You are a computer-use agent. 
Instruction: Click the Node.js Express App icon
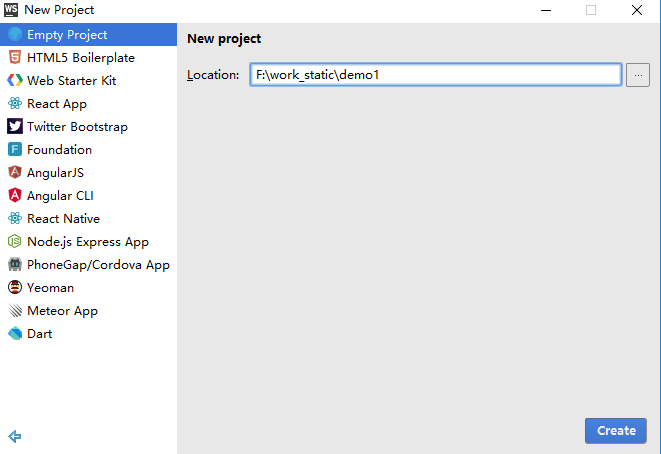(15, 242)
